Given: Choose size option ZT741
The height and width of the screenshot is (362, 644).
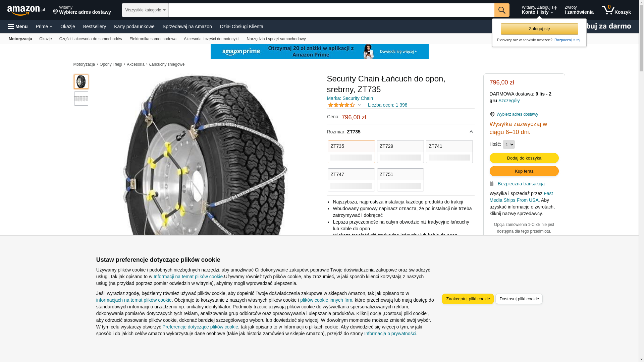Looking at the screenshot, I should (x=449, y=152).
